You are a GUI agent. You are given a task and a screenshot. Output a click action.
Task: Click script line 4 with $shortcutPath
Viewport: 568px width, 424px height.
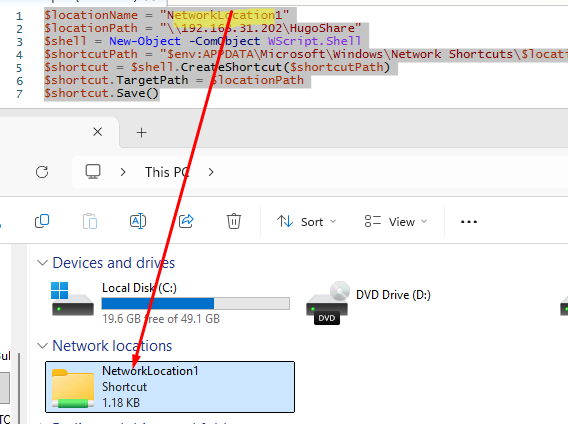point(306,54)
